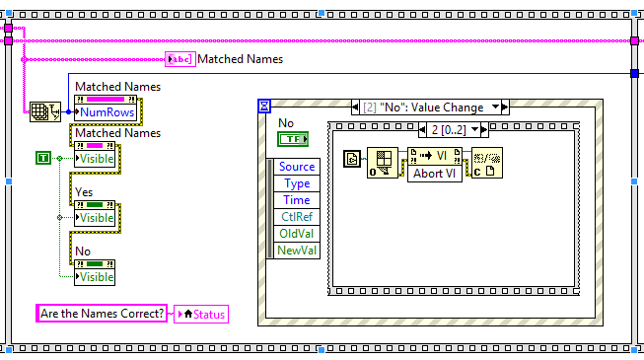Select the OldVal event data node

tap(297, 234)
